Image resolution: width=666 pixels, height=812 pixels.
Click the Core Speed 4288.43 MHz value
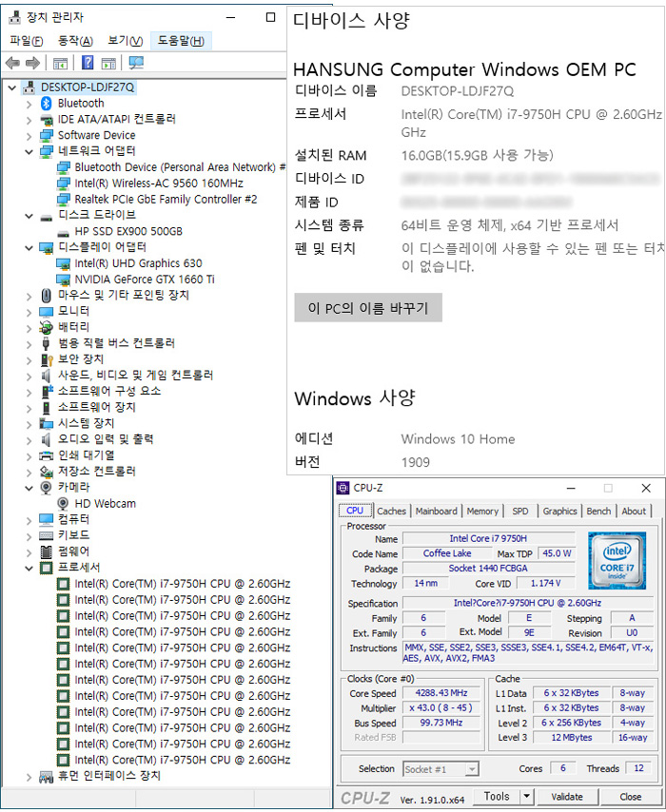click(x=441, y=693)
